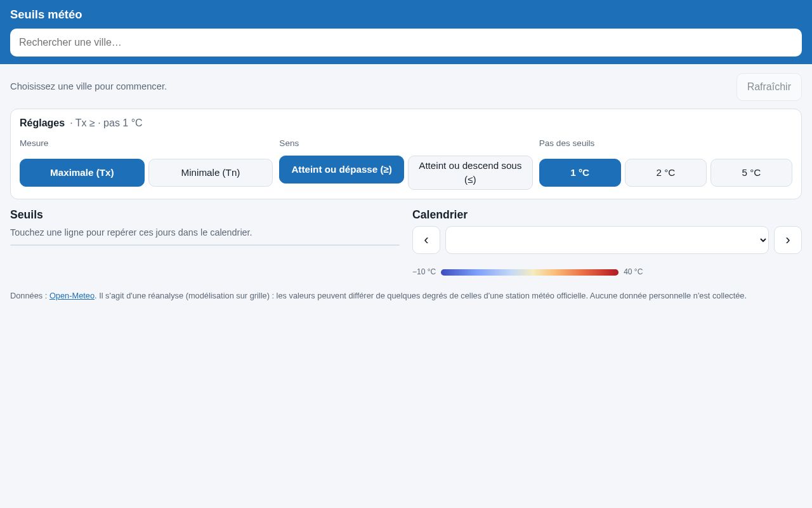Click the Choisissez une ville pour commencer text

(x=89, y=86)
